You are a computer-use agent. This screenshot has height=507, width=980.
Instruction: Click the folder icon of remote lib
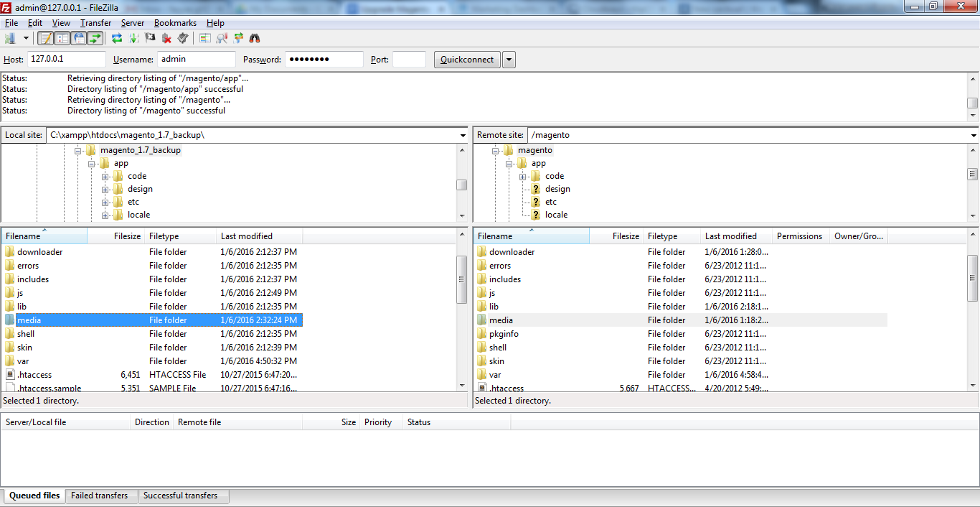481,307
